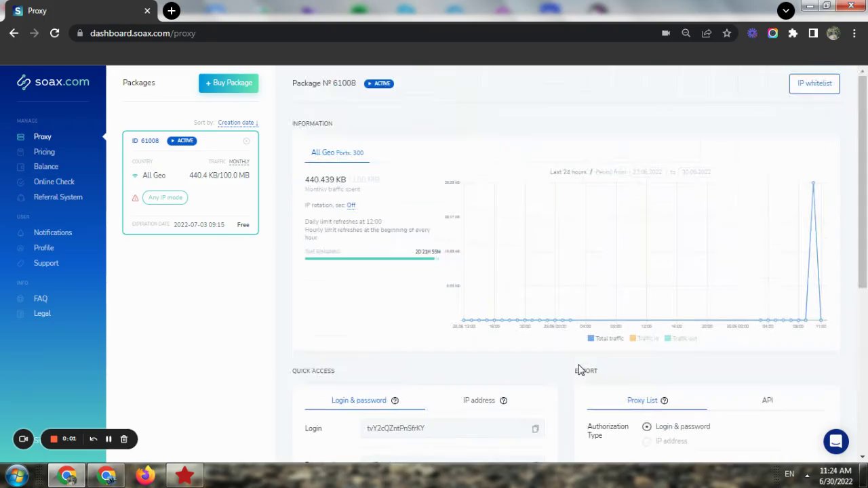
Task: Open FAQ page link
Action: pos(41,299)
